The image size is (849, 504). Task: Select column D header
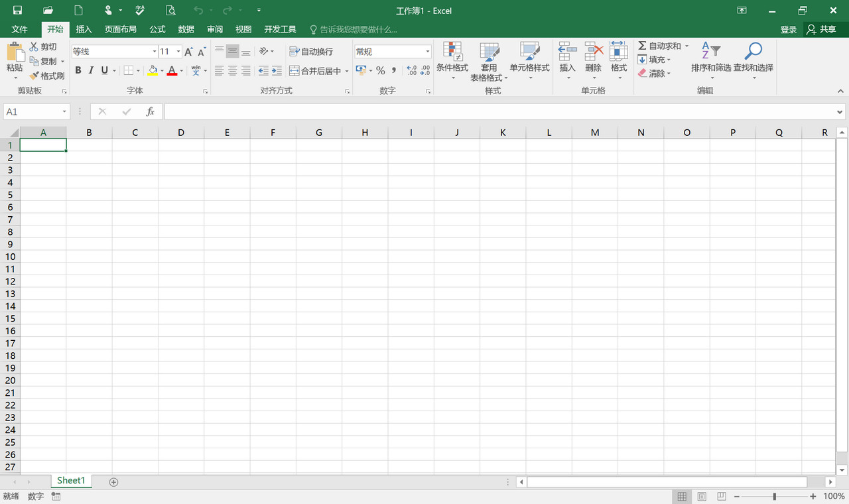pyautogui.click(x=181, y=133)
